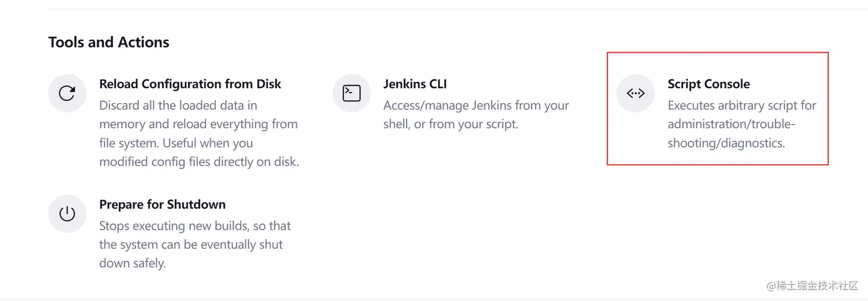
Task: Open the Jenkins CLI terminal icon
Action: click(351, 93)
